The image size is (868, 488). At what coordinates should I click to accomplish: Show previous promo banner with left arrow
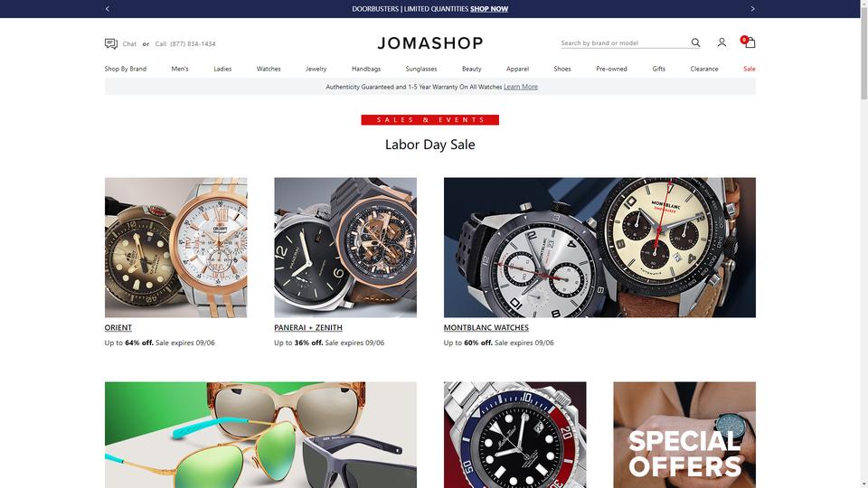pyautogui.click(x=108, y=9)
